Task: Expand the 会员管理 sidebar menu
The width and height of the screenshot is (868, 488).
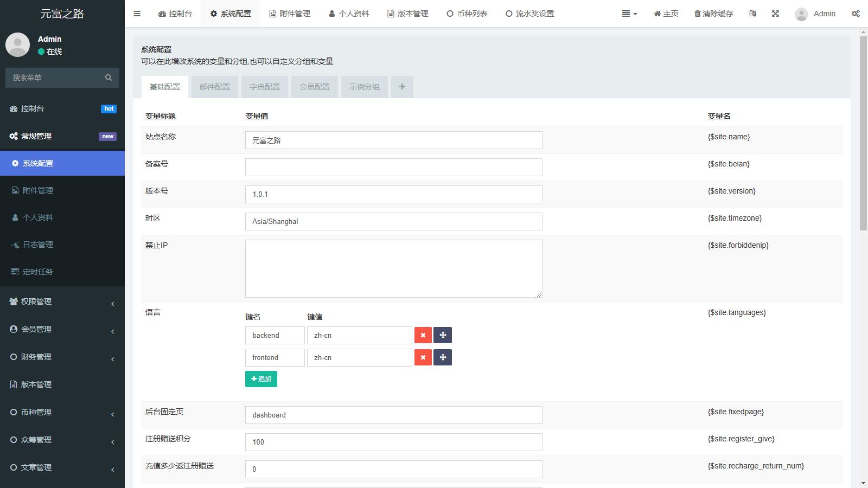Action: (x=62, y=329)
